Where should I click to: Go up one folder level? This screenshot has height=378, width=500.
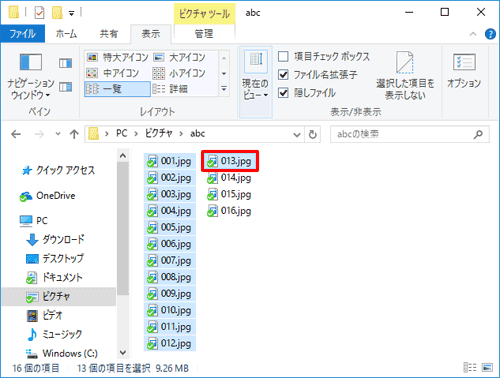(74, 134)
